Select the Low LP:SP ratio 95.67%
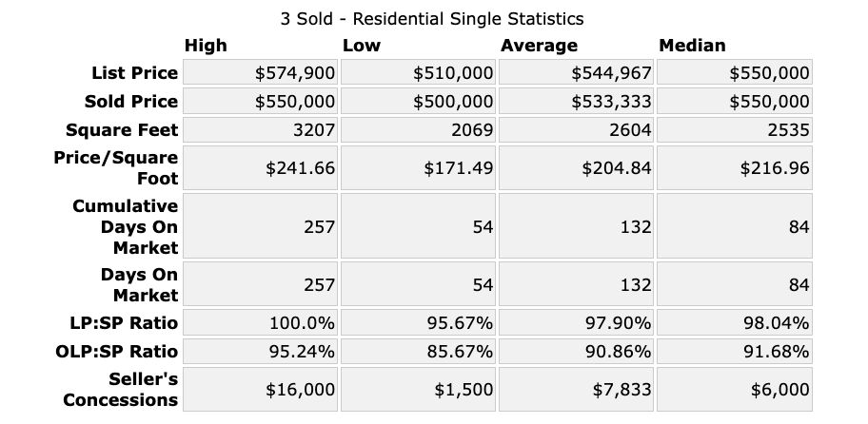The image size is (868, 424). tap(461, 322)
